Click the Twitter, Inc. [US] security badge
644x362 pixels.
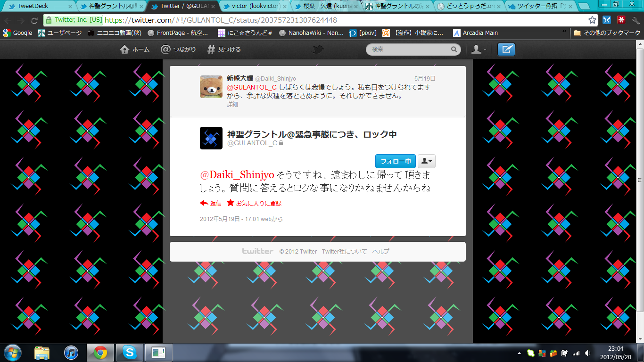pyautogui.click(x=73, y=20)
